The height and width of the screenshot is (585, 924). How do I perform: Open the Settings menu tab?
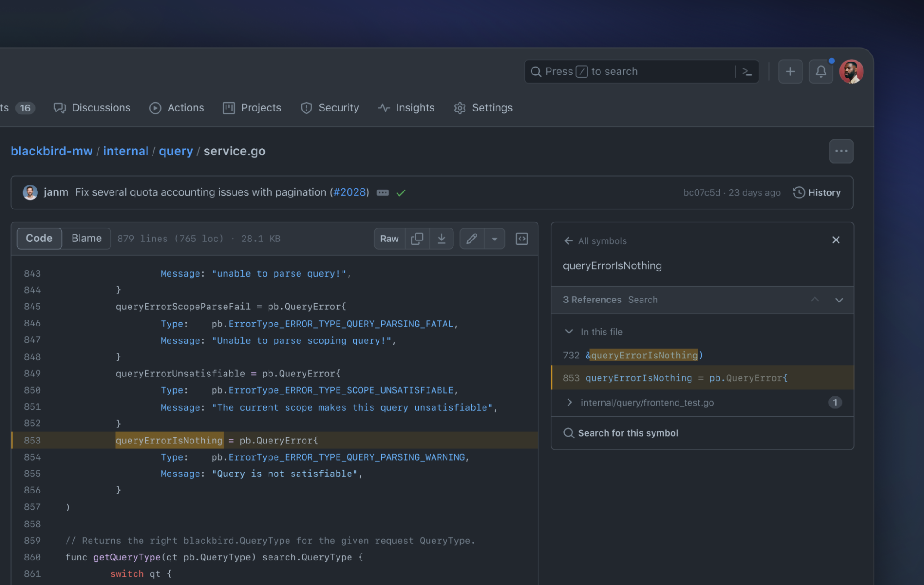(492, 108)
